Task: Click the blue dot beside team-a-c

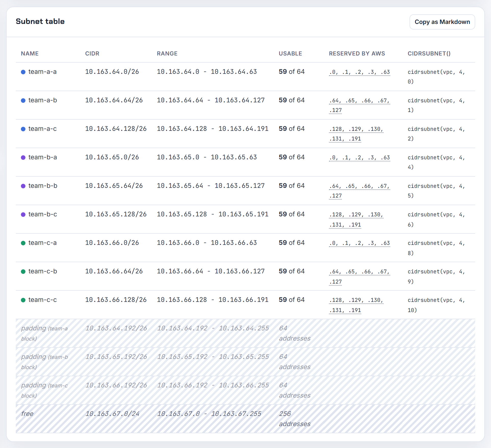Action: (23, 129)
